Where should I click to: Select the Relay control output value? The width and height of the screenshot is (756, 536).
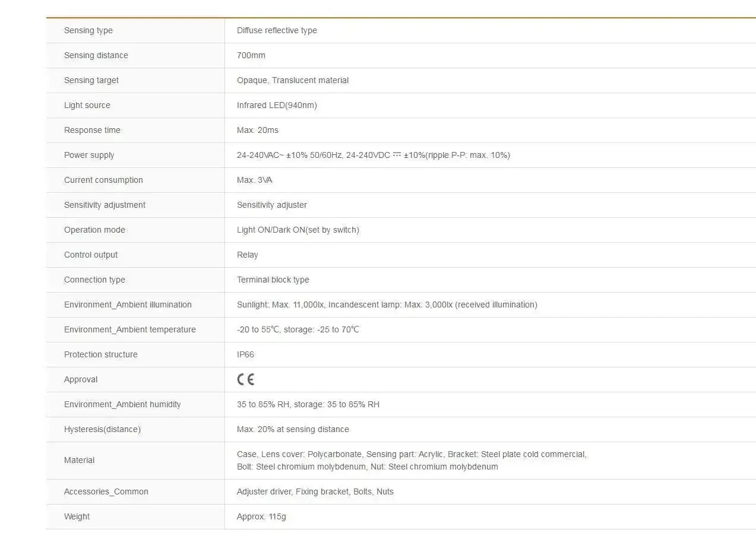tap(248, 255)
